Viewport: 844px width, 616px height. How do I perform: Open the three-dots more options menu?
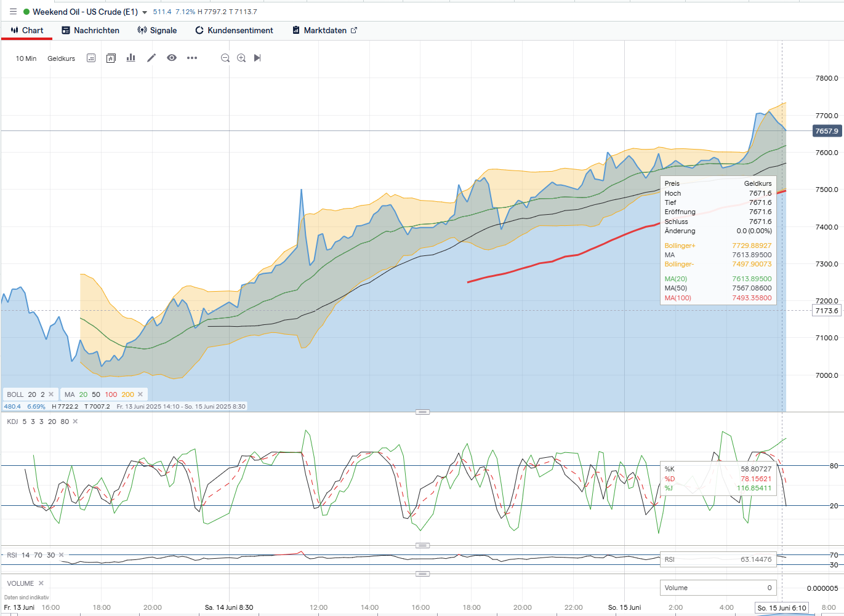pos(192,58)
